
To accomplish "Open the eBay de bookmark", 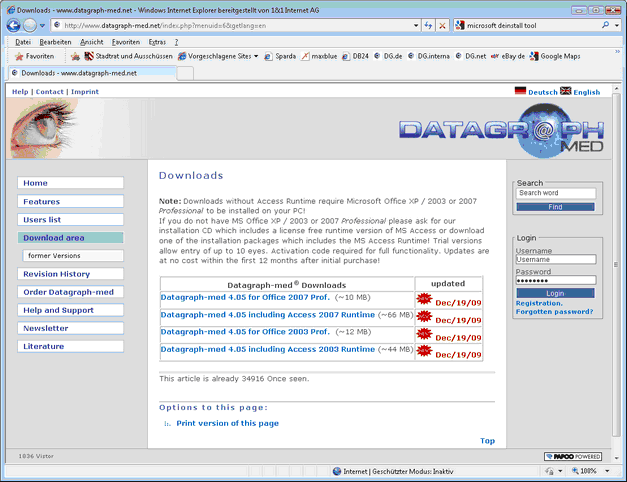I will pos(508,56).
